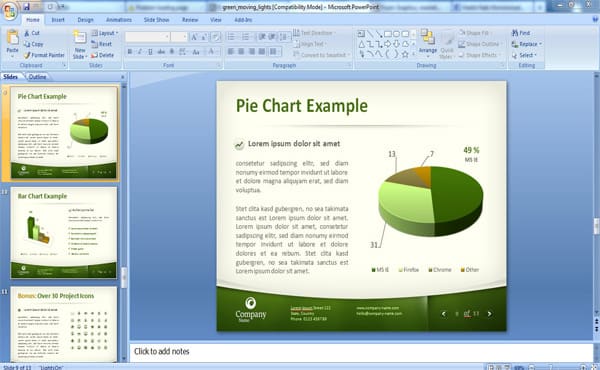The image size is (600, 370).
Task: Activate the Format Painter brush
Action: coord(44,55)
